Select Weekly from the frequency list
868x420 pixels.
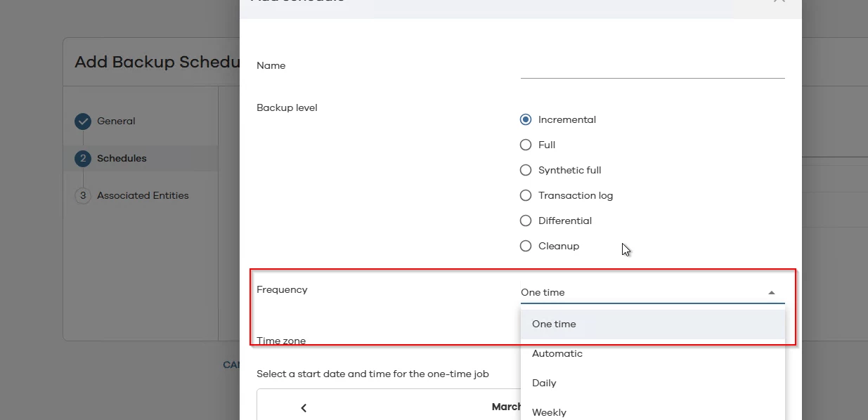point(549,412)
